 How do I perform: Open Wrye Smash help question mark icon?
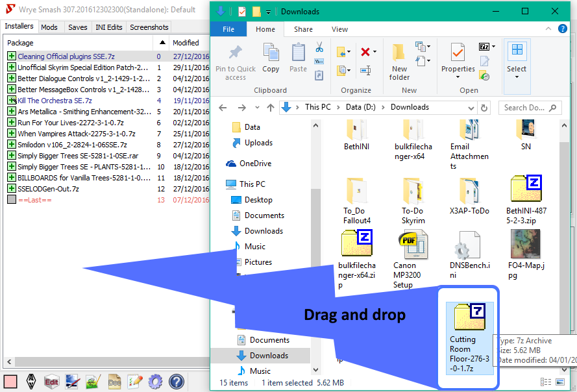point(176,382)
